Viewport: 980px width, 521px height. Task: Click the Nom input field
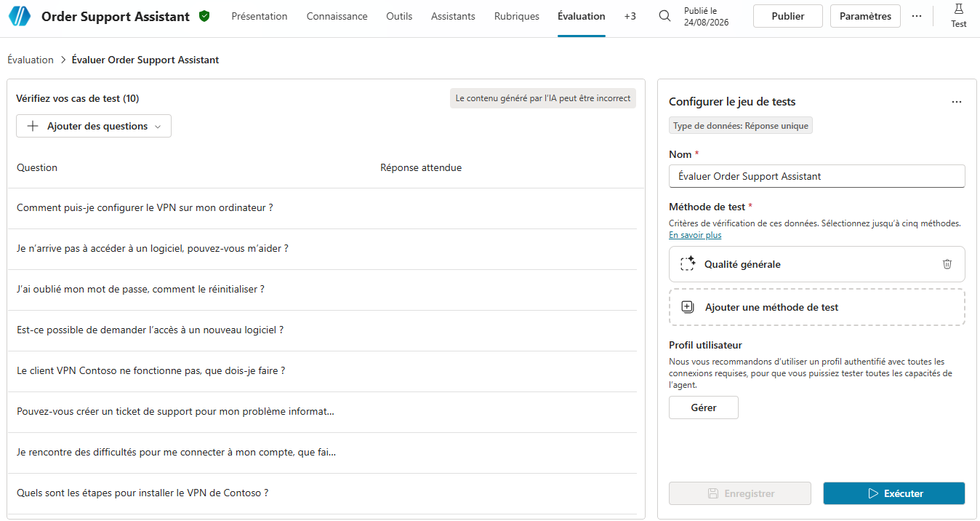click(x=817, y=176)
